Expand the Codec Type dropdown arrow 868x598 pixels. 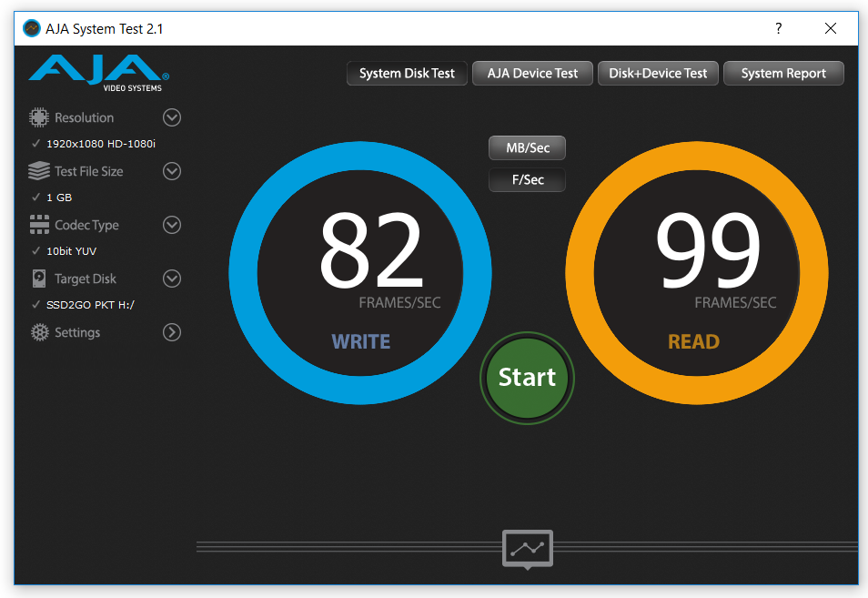(x=172, y=225)
